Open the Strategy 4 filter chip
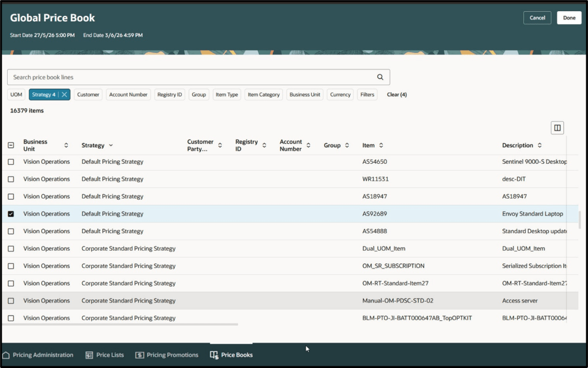 [x=44, y=95]
